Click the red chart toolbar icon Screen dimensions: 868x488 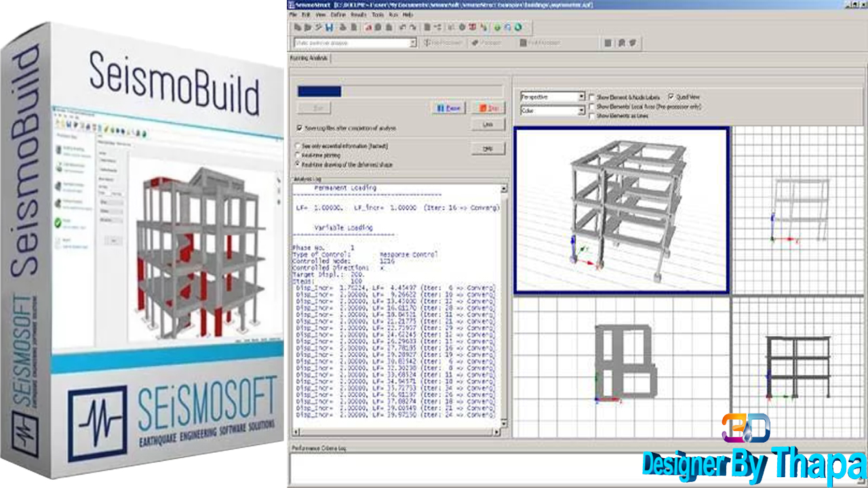tap(368, 27)
